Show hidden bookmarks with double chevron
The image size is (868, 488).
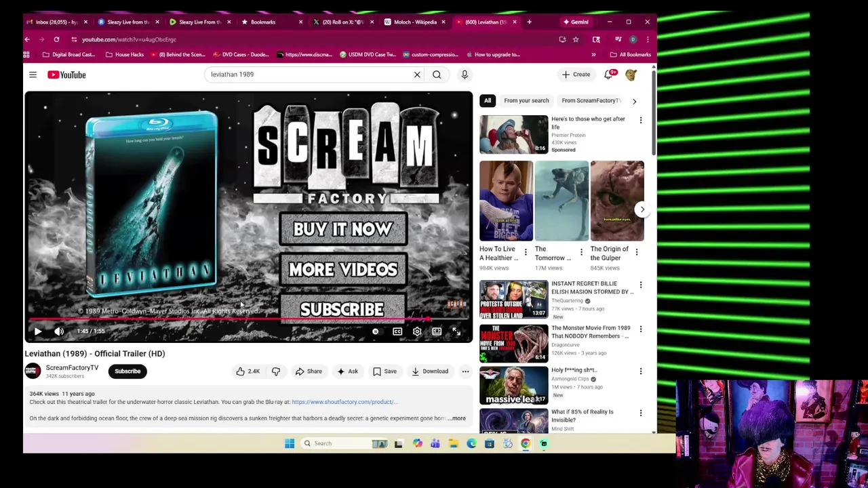[593, 54]
